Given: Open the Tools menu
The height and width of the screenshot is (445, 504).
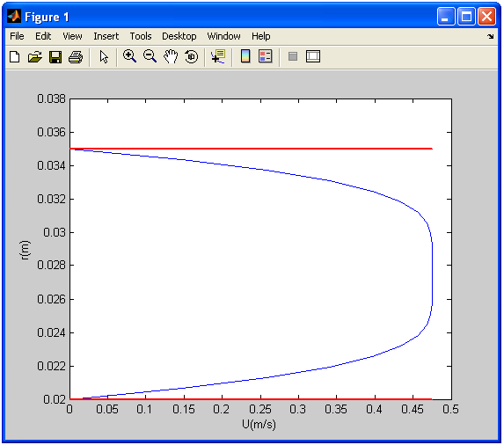Looking at the screenshot, I should (141, 36).
